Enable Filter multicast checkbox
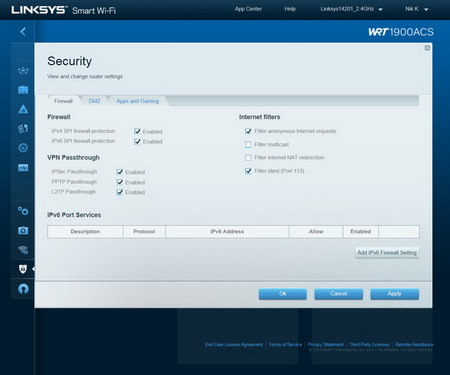 pos(248,144)
